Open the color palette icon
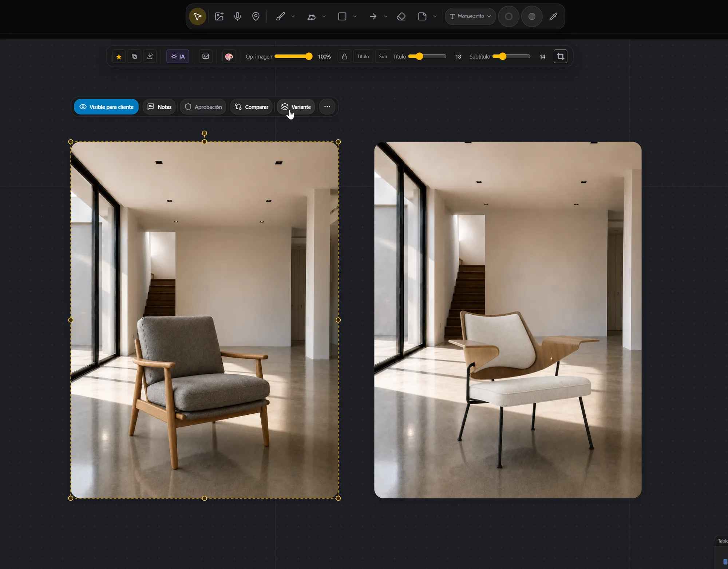This screenshot has width=728, height=569. pos(229,56)
